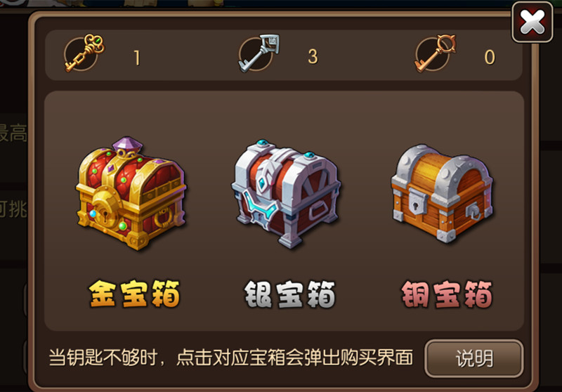Tap the bronze key icon

pos(435,53)
